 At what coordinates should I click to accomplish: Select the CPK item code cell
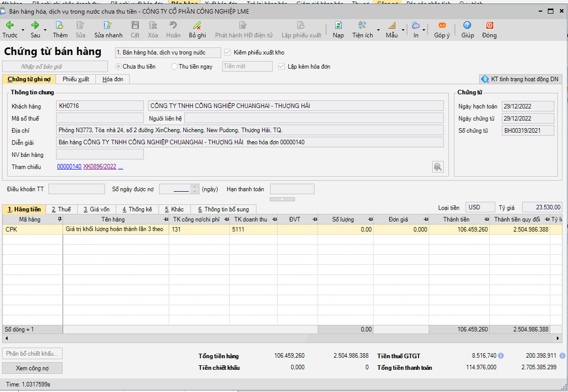[33, 230]
